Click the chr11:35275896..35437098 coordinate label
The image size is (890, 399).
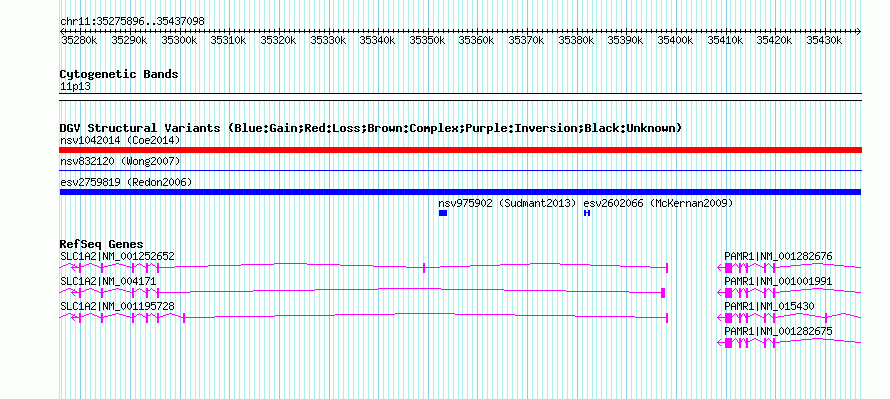132,21
